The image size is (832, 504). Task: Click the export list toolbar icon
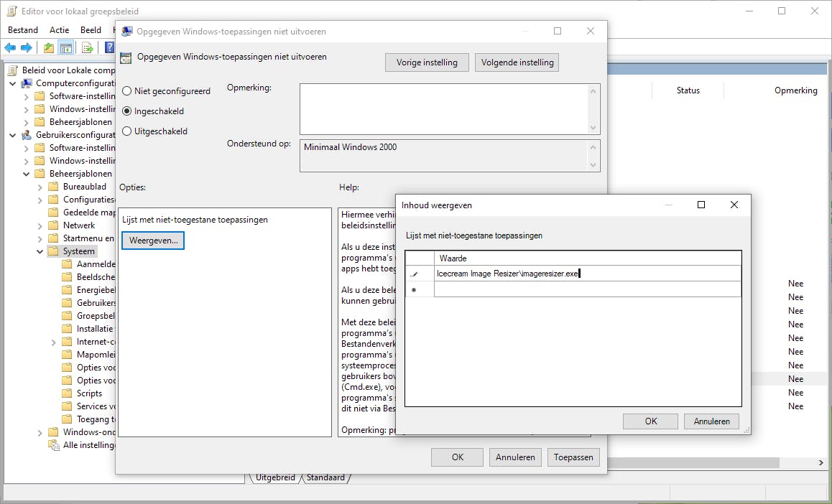pyautogui.click(x=88, y=47)
